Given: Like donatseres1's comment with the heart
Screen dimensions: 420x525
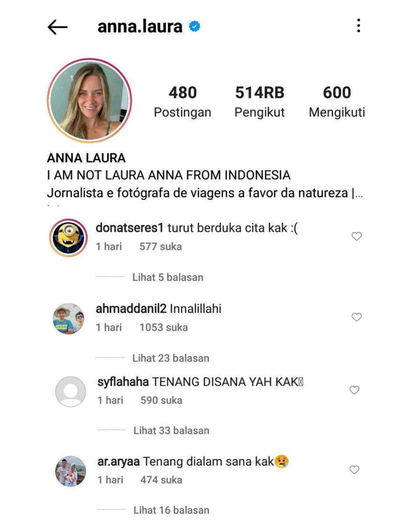Looking at the screenshot, I should 357,236.
